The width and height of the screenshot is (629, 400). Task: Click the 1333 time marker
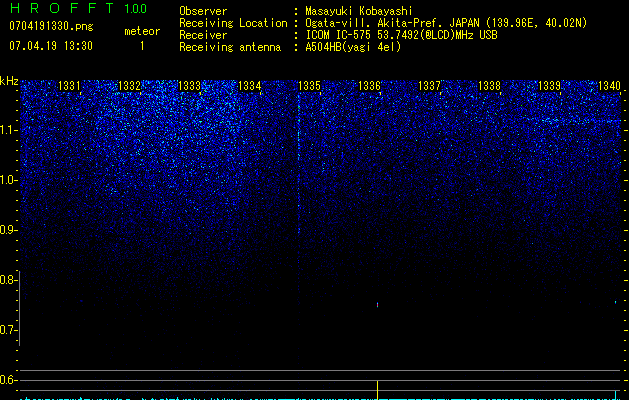[189, 86]
